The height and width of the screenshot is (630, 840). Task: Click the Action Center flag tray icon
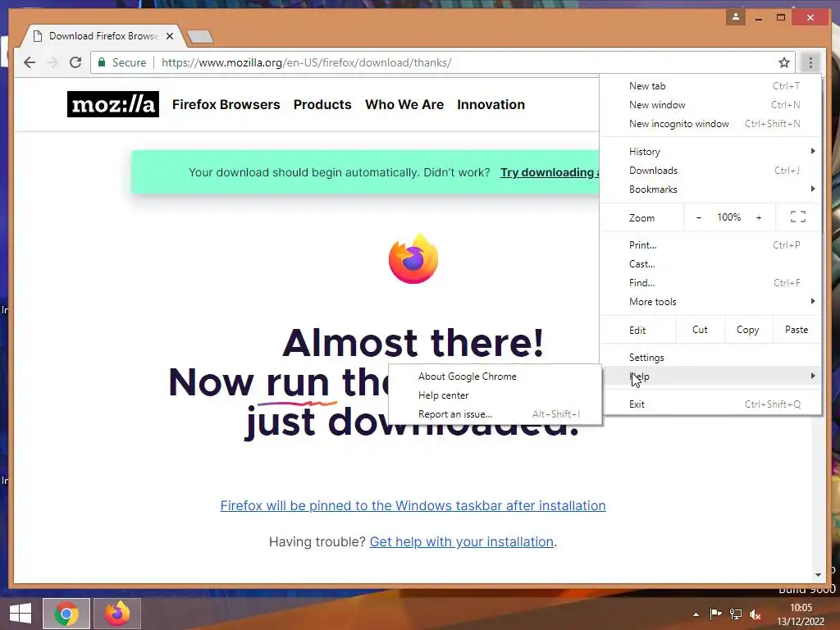tap(715, 614)
